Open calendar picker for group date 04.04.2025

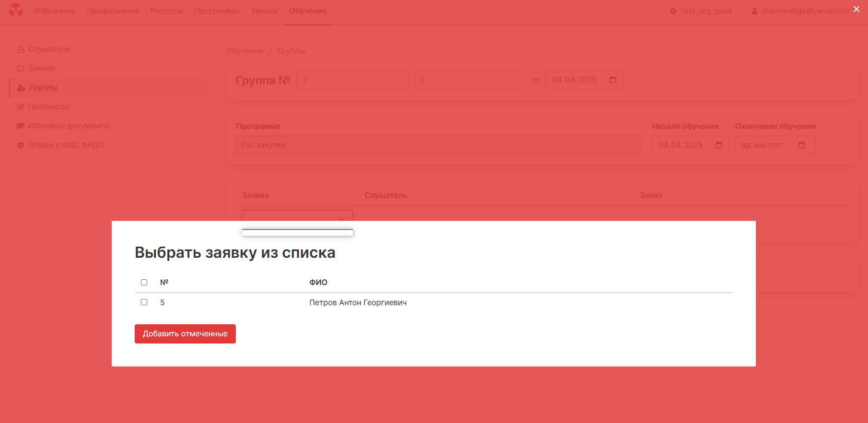pyautogui.click(x=613, y=80)
